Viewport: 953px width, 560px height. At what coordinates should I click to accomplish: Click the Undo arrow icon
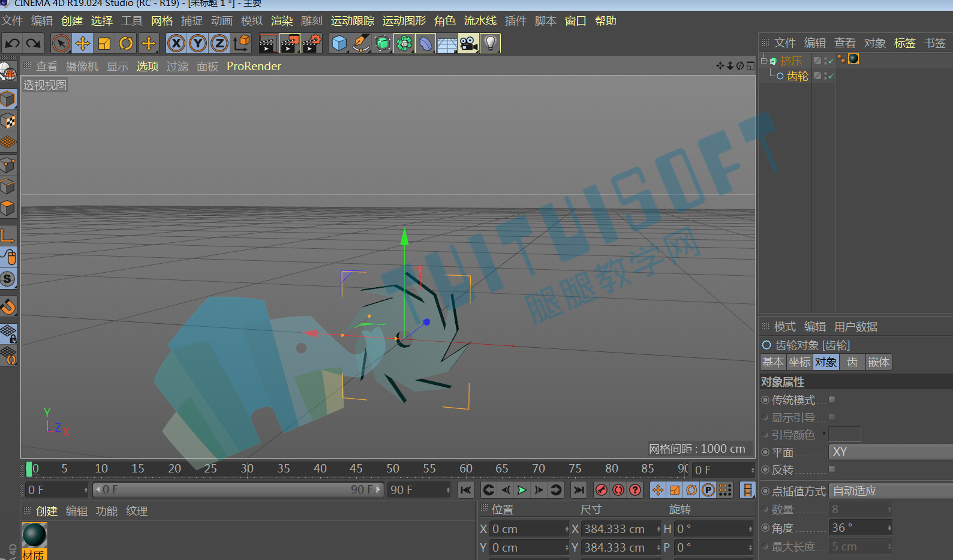tap(13, 43)
